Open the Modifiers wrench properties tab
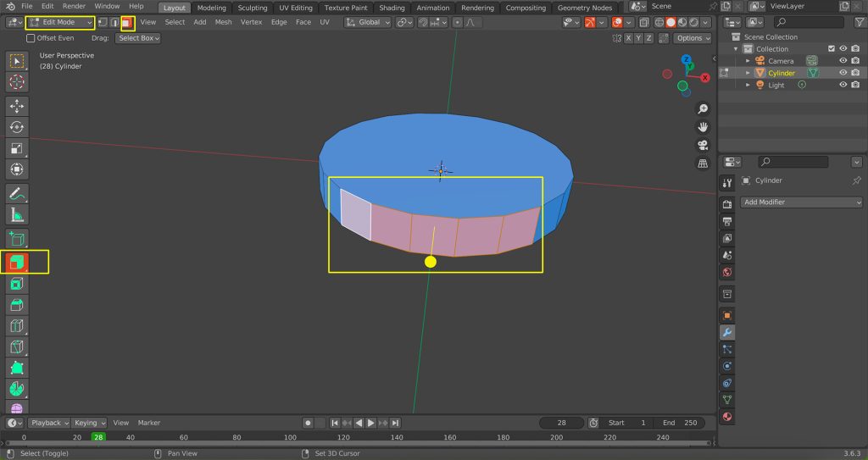This screenshot has width=868, height=460. point(727,333)
